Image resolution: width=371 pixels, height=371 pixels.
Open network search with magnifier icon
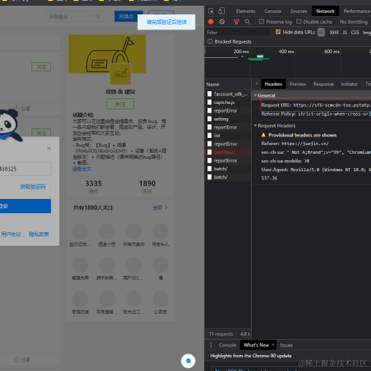(x=247, y=22)
